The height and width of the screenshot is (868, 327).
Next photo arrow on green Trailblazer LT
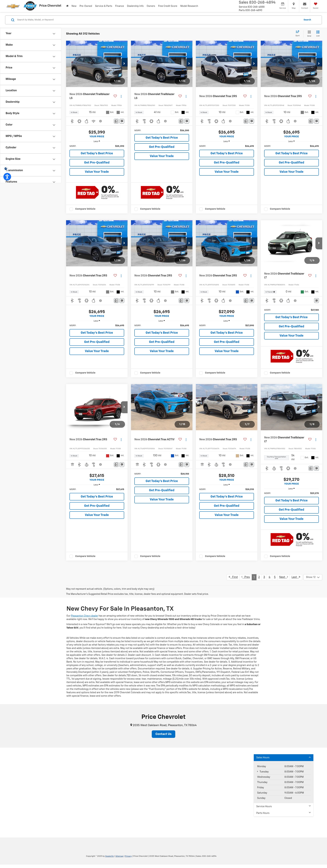click(319, 243)
